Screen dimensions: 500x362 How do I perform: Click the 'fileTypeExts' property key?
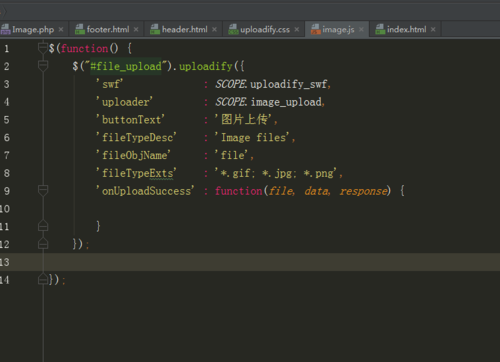point(136,173)
